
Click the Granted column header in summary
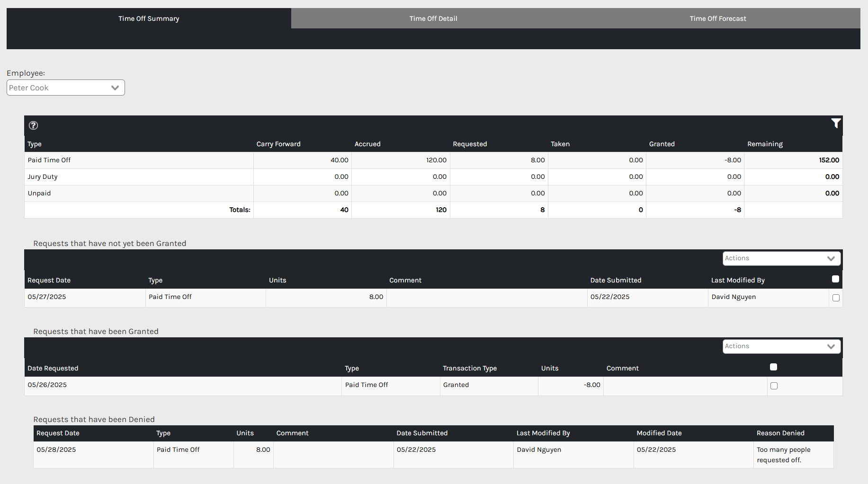point(662,144)
